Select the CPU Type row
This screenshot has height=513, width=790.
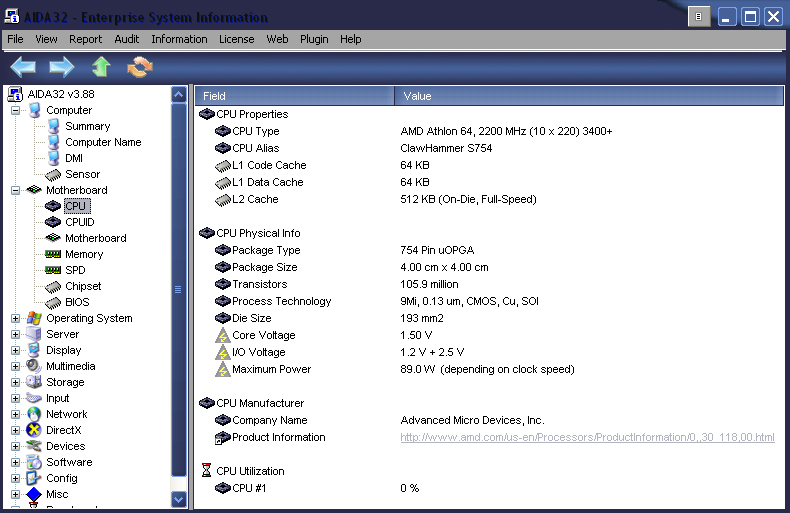click(x=489, y=131)
